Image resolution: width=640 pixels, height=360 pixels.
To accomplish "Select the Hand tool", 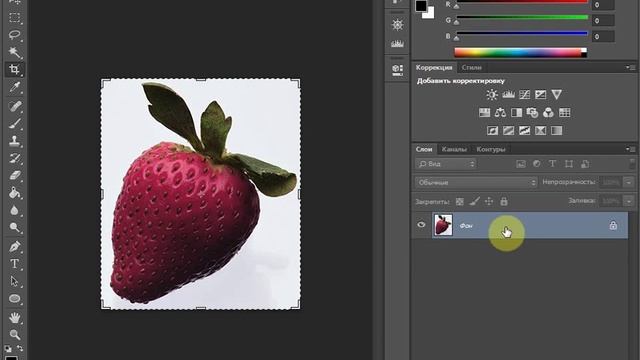I will point(15,317).
